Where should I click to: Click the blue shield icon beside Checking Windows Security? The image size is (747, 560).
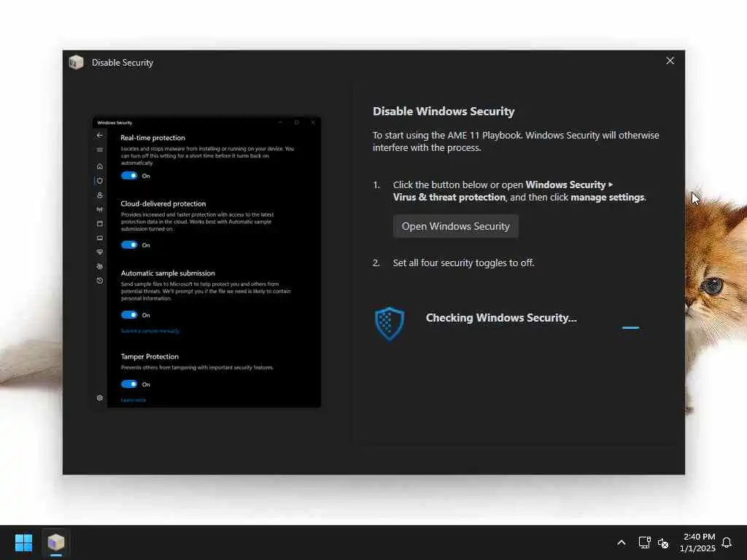click(390, 324)
